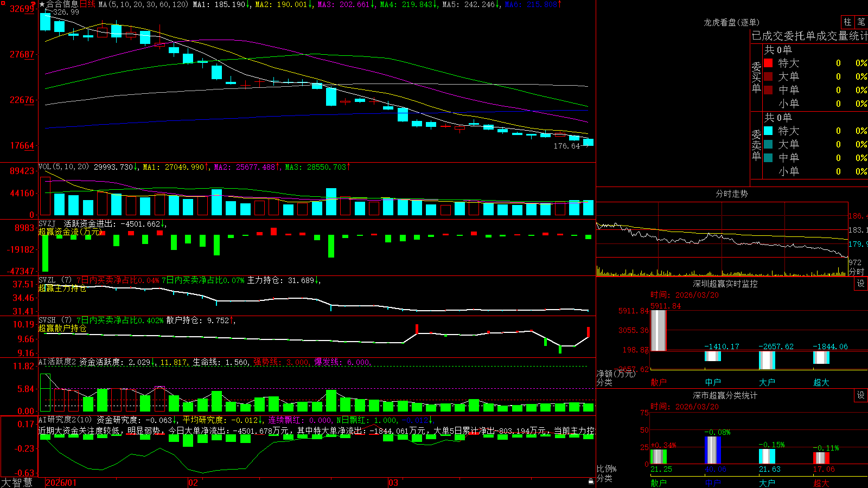Click the 强势线: 3.000 label

(280, 362)
